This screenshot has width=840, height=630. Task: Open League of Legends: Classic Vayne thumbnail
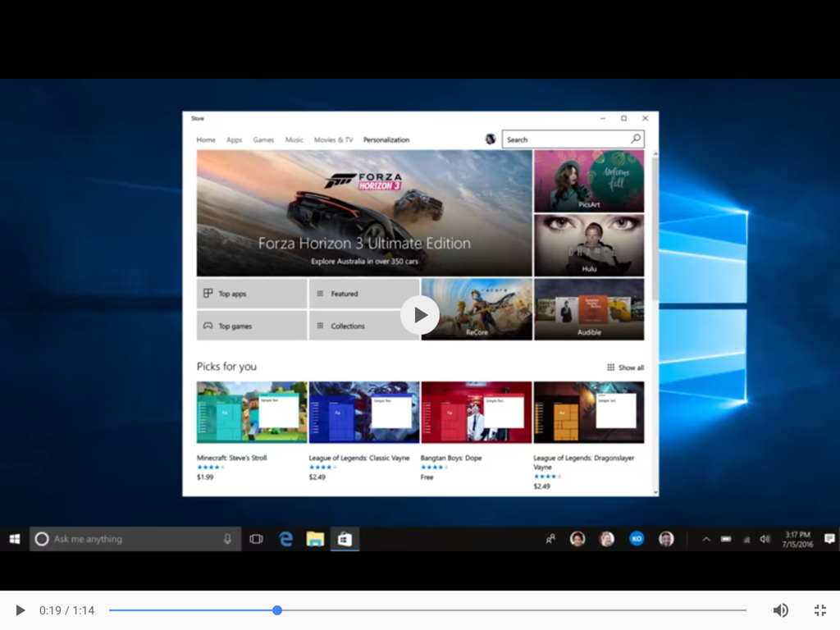click(x=364, y=413)
